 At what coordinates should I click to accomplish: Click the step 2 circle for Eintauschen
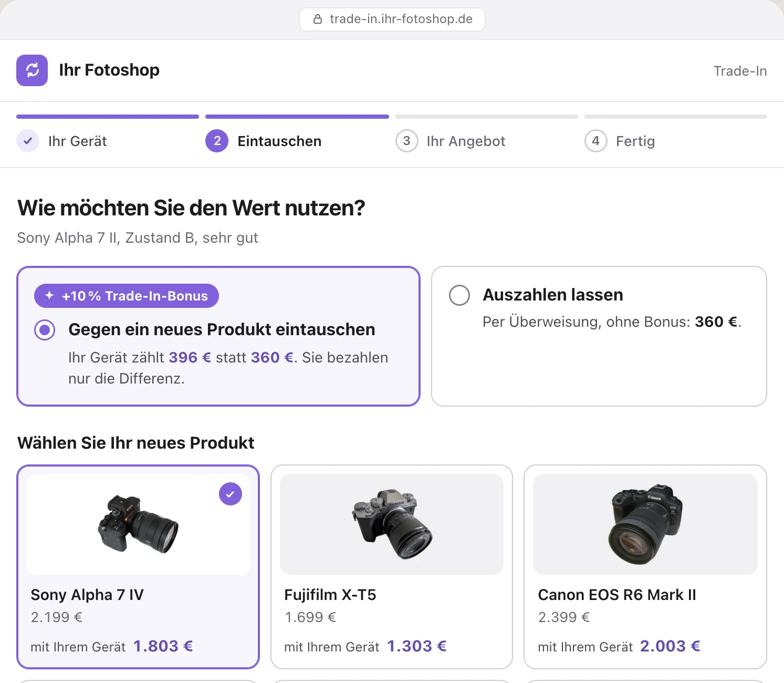tap(217, 141)
